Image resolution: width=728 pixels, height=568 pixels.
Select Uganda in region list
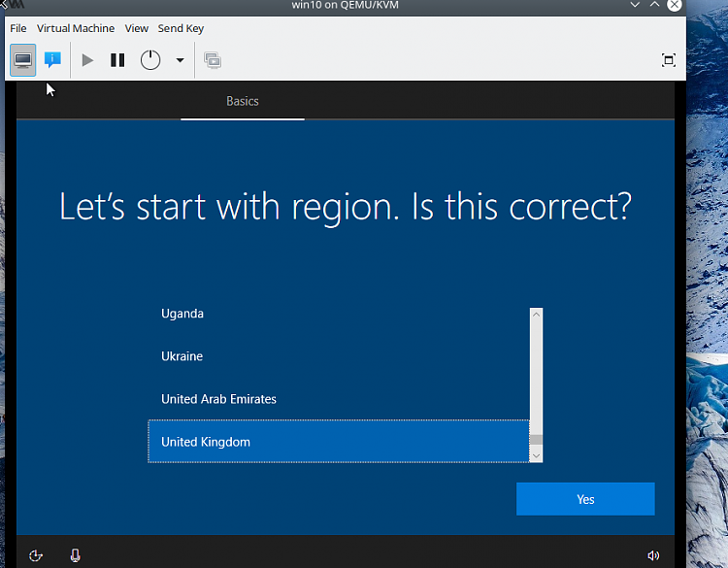tap(339, 314)
